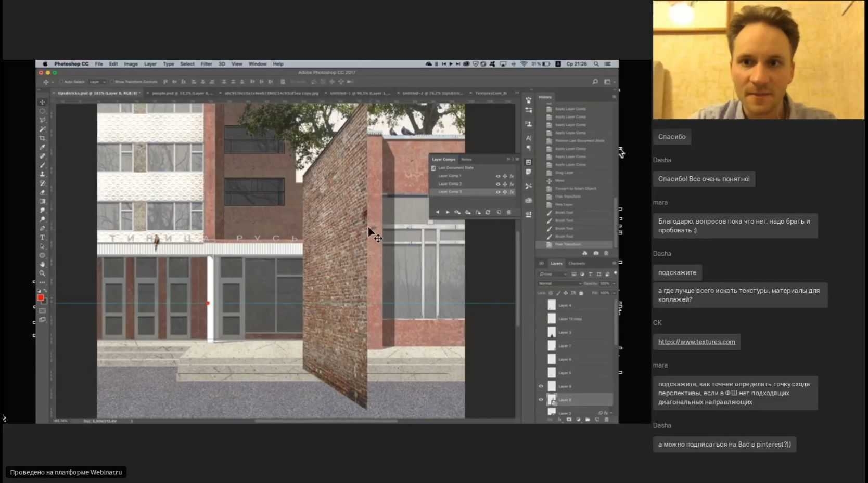Open the File menu
Screen dimensions: 868x483
(99, 64)
